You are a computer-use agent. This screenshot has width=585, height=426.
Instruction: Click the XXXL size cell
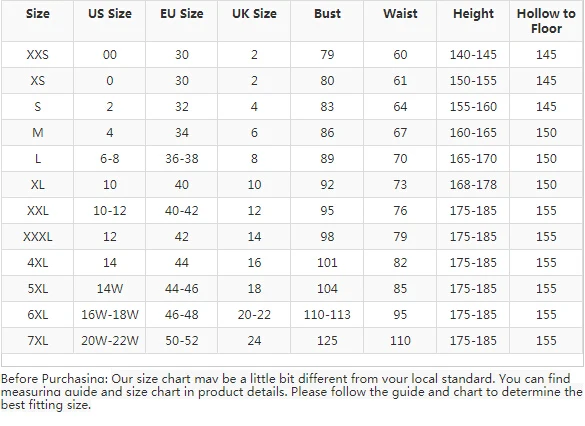38,237
